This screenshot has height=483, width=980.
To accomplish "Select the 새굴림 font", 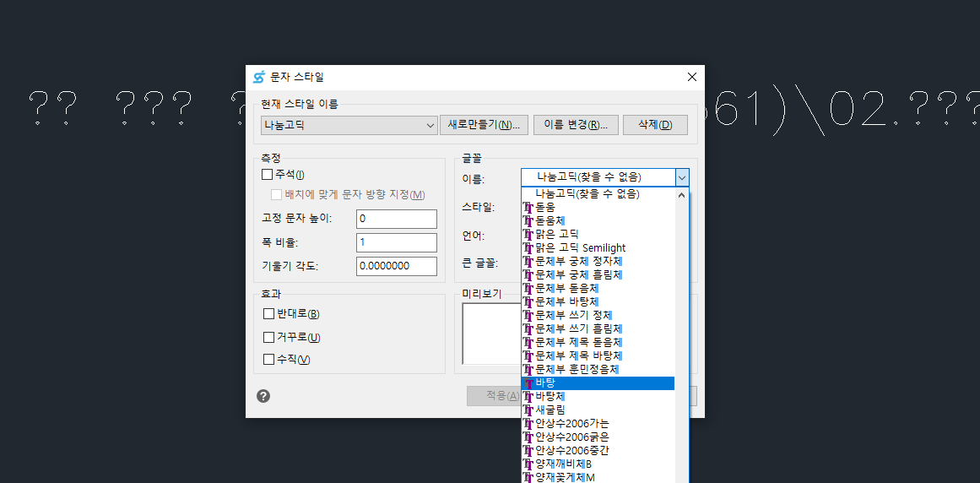I will pos(598,410).
